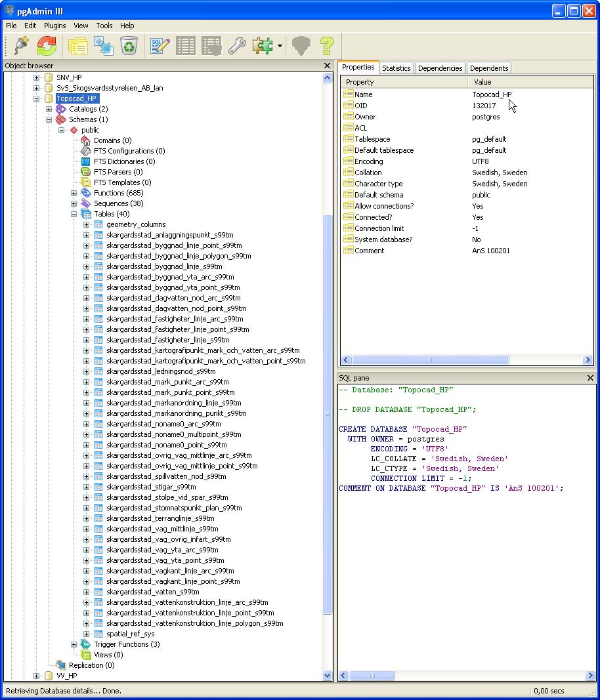
Task: Collapse the Topocad_HP database node
Action: tap(37, 98)
